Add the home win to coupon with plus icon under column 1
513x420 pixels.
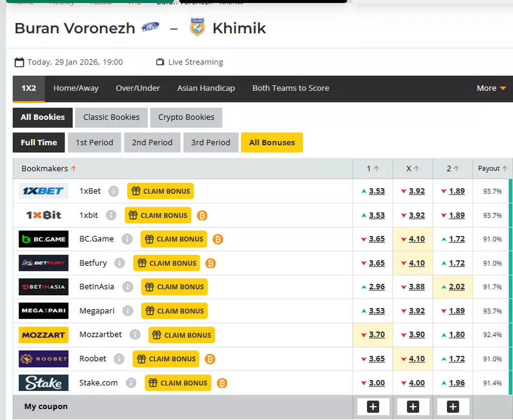373,406
